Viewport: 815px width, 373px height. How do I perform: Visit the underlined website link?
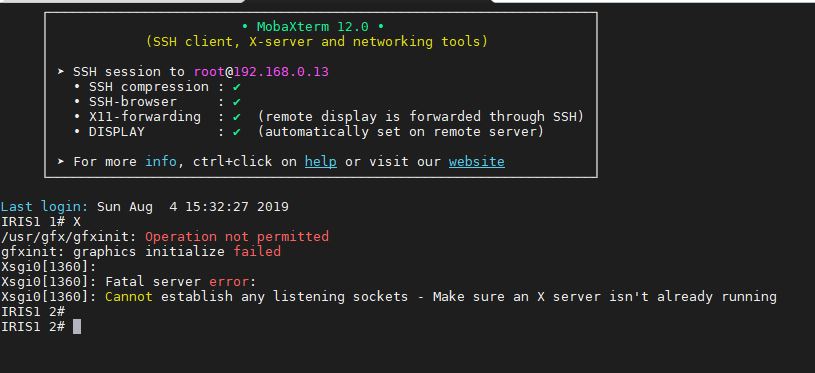click(x=477, y=162)
